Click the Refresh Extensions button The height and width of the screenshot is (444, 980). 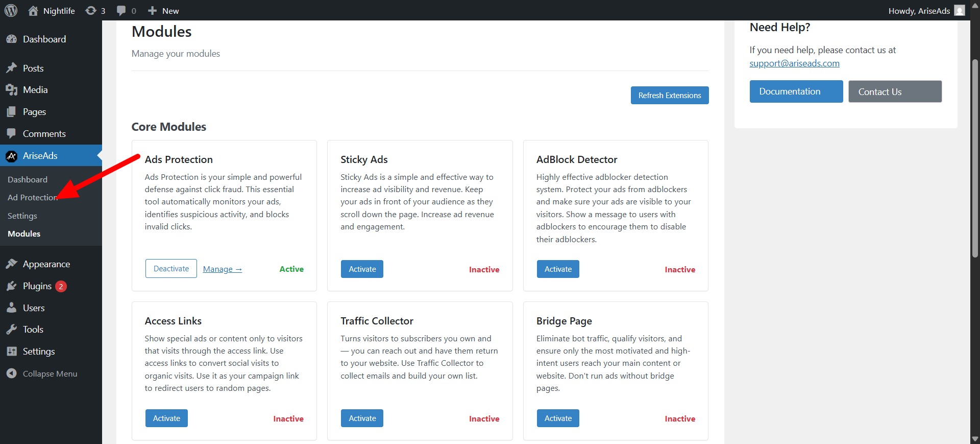coord(670,96)
